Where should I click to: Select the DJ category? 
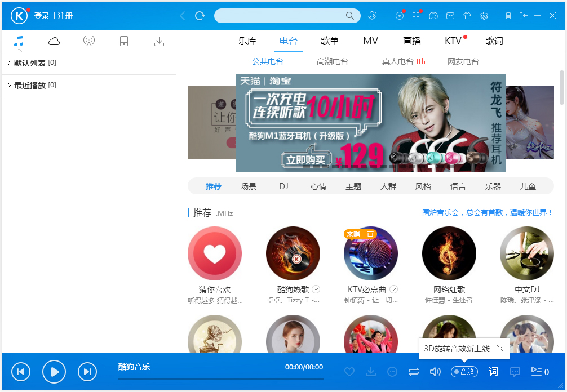[x=283, y=186]
